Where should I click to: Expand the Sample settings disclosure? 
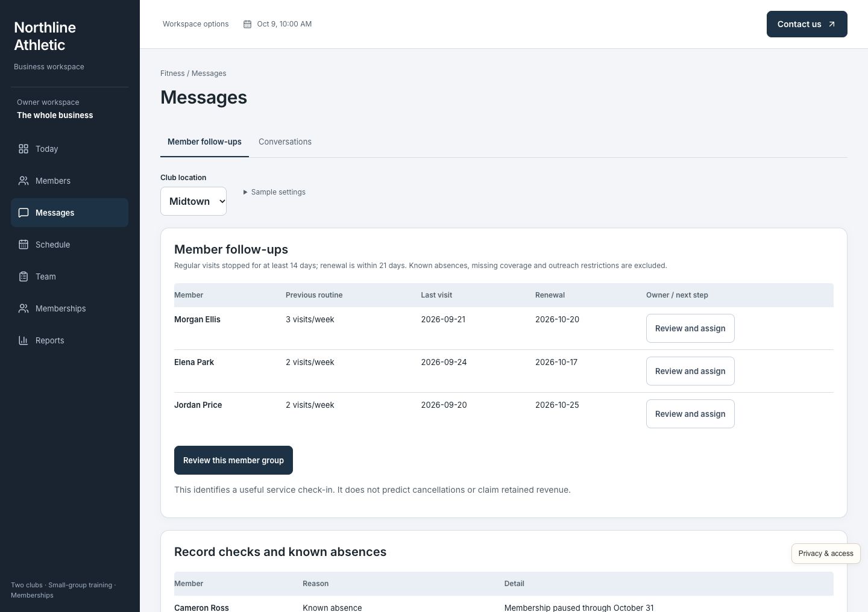pos(274,192)
